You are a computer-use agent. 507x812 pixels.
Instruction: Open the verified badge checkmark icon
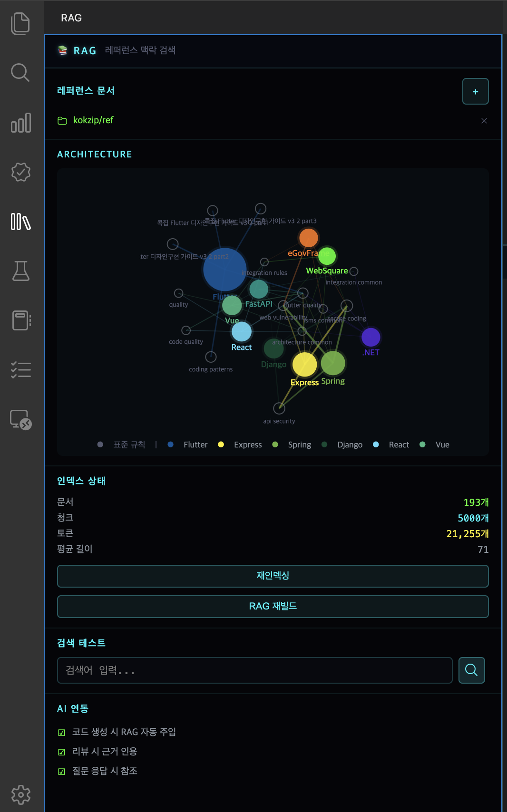(x=20, y=172)
